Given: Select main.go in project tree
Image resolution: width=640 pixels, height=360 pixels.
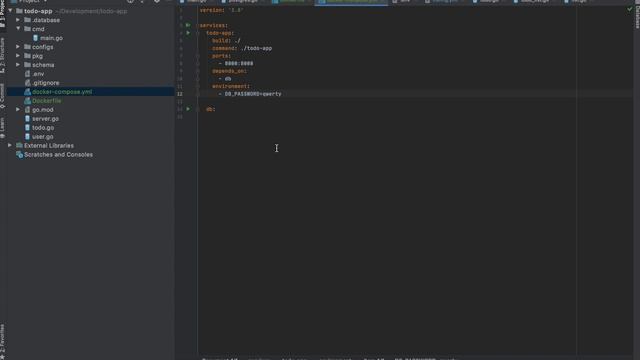Looking at the screenshot, I should tap(51, 38).
